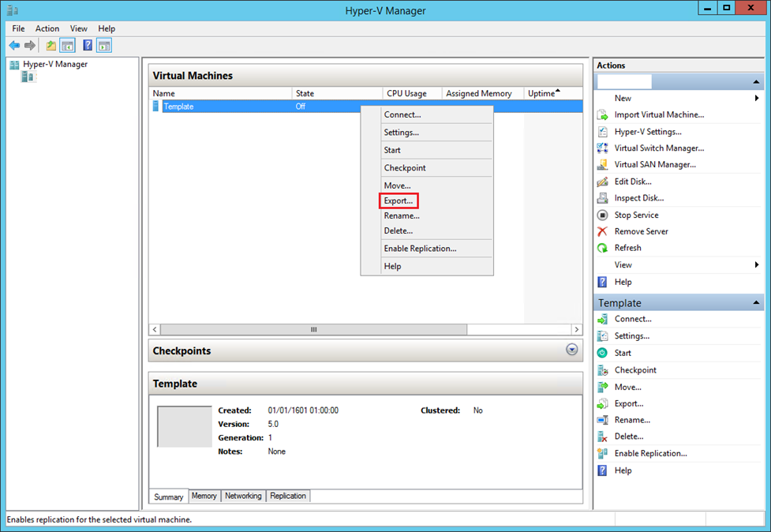The height and width of the screenshot is (532, 771).
Task: Click the Hyper-V Settings icon in Actions
Action: click(602, 132)
